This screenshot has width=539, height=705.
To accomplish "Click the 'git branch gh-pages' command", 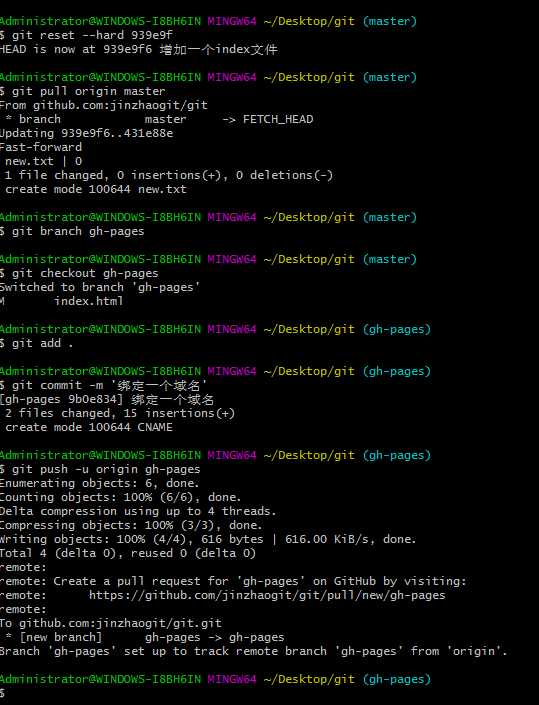I will pyautogui.click(x=72, y=231).
